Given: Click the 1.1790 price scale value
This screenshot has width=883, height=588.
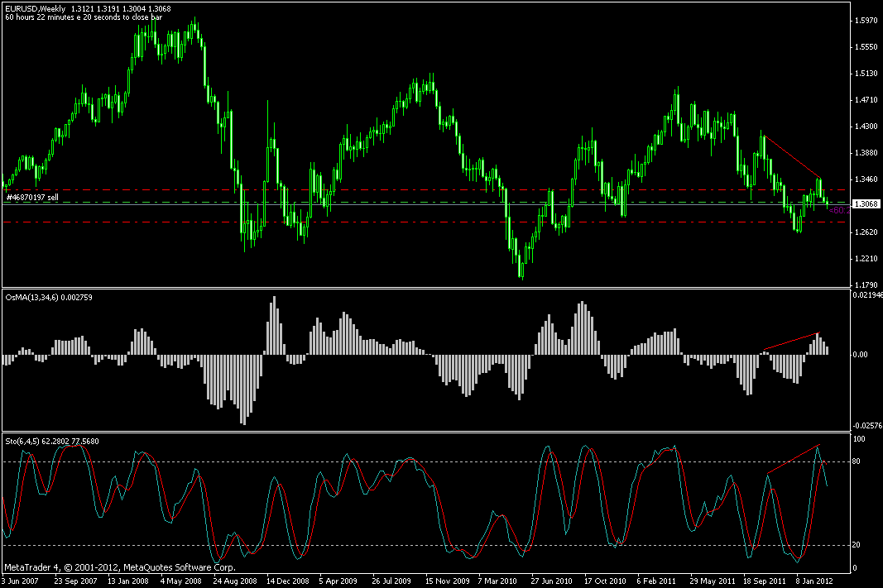Looking at the screenshot, I should pyautogui.click(x=866, y=285).
